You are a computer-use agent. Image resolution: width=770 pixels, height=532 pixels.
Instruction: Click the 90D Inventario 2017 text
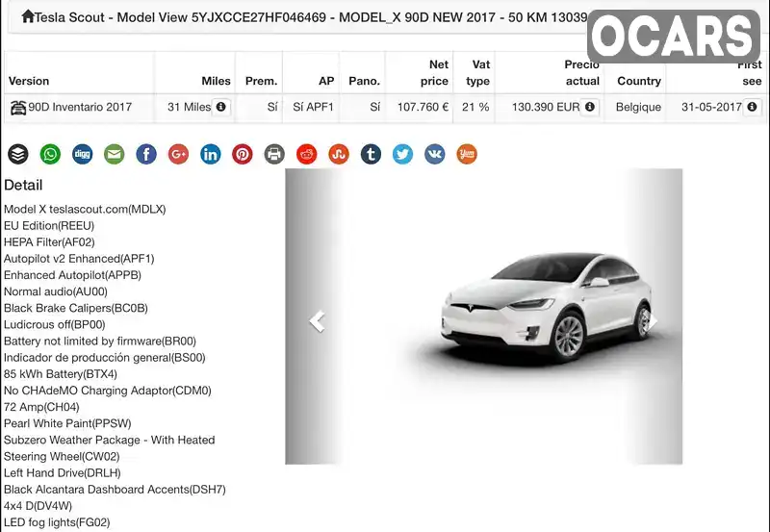pyautogui.click(x=80, y=107)
